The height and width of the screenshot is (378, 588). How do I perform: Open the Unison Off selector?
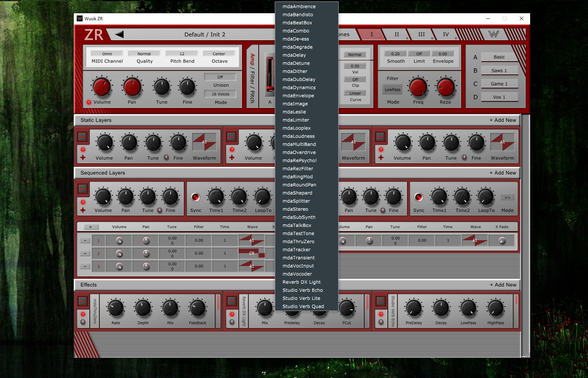pos(220,77)
